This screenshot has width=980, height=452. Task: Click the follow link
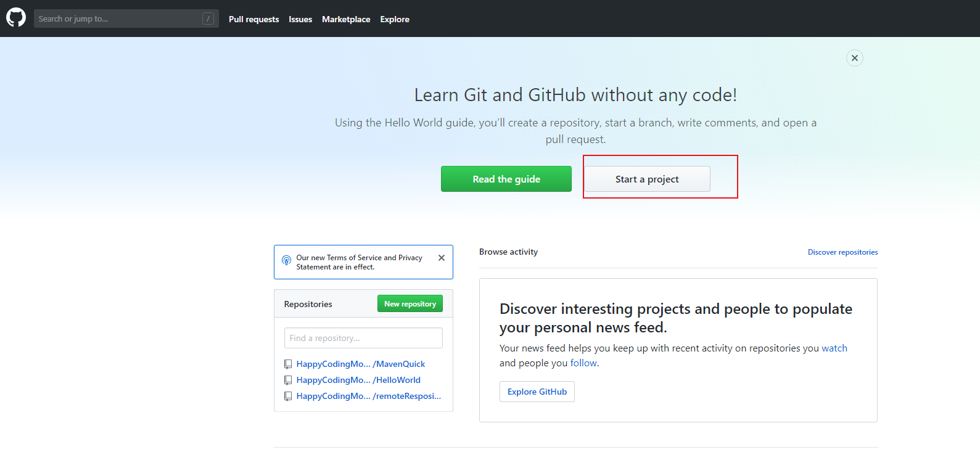583,363
